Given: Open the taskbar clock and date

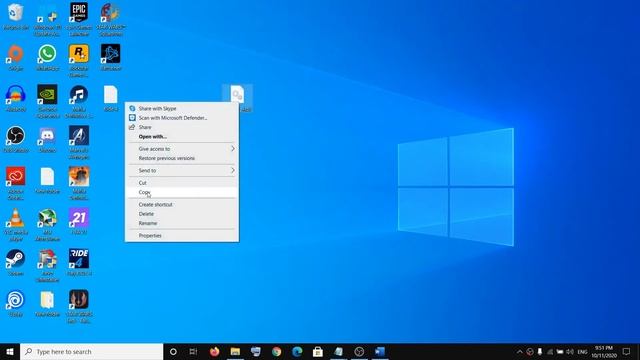Looking at the screenshot, I should [604, 351].
